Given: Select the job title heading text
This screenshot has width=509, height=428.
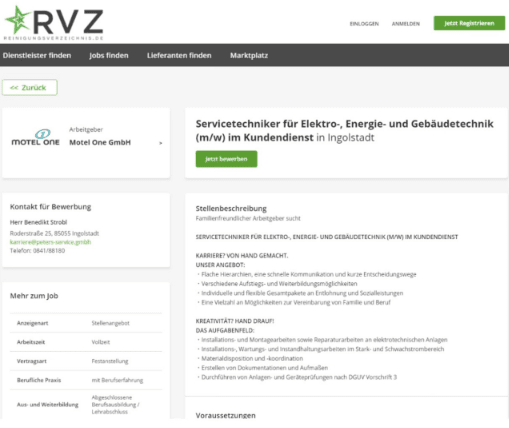Looking at the screenshot, I should coord(344,130).
